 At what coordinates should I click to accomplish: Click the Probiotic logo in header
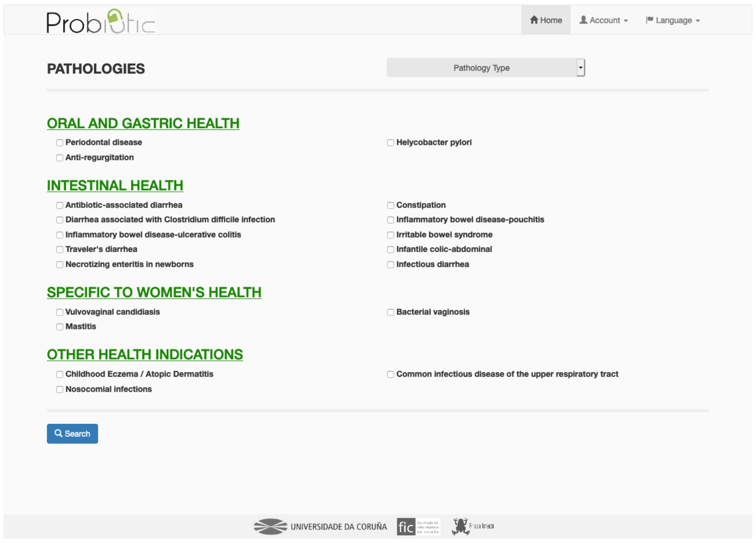pos(101,21)
